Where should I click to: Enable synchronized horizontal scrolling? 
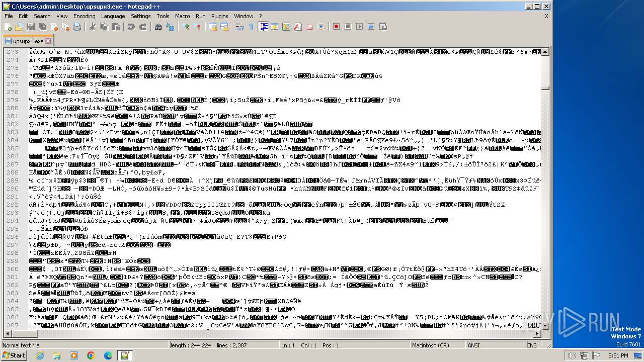tap(224, 27)
